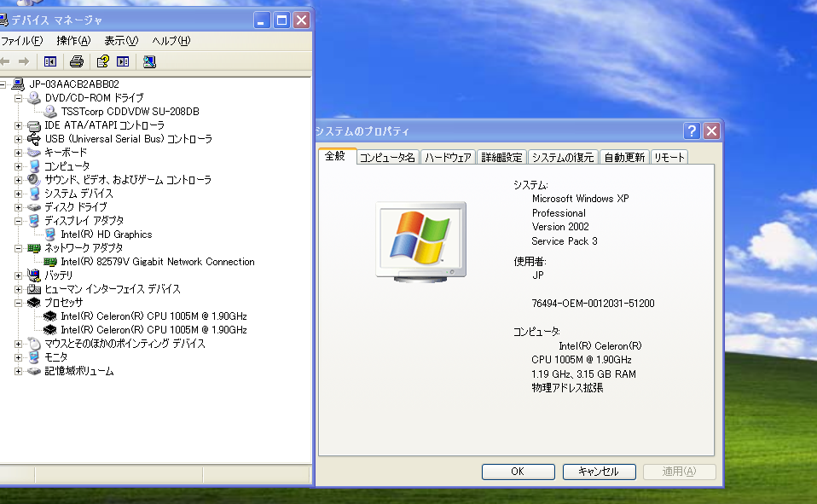Click the バッテリ category icon
The width and height of the screenshot is (817, 504).
[x=34, y=275]
